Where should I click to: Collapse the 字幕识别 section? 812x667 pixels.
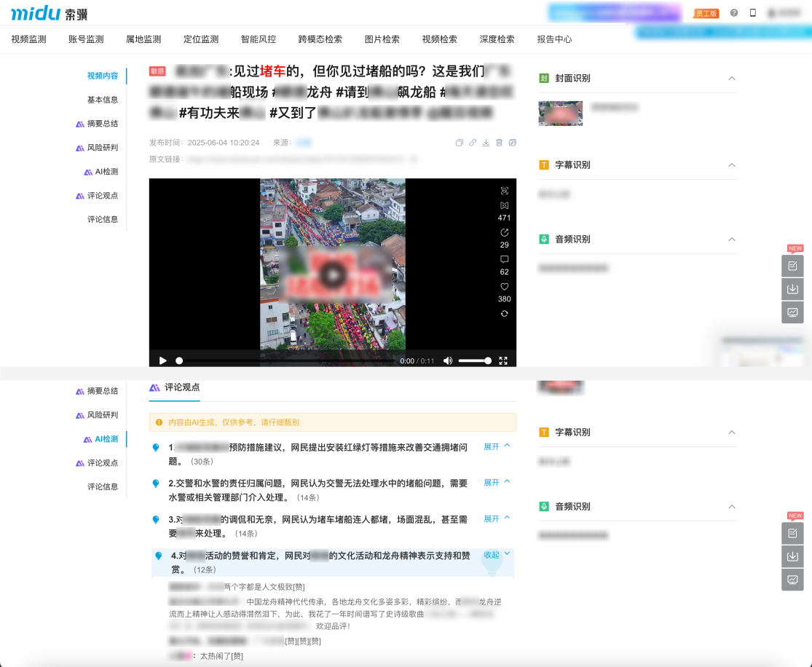point(732,165)
